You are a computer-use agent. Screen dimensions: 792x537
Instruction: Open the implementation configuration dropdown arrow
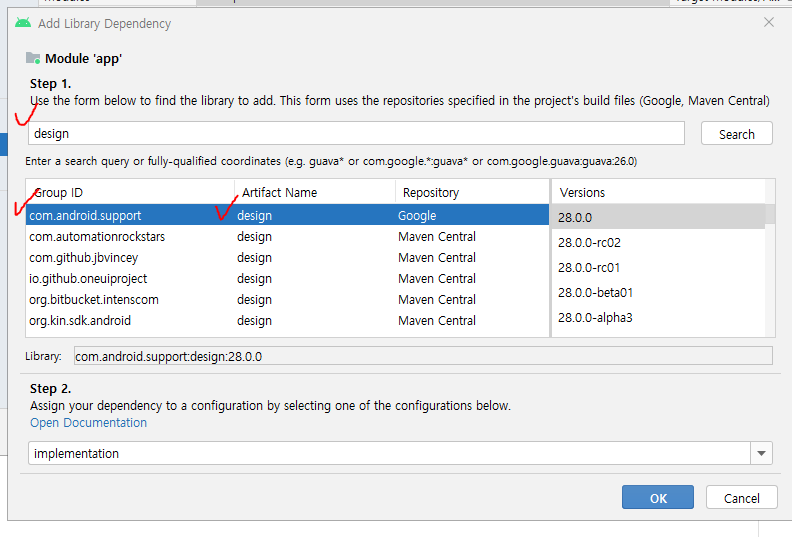tap(762, 453)
